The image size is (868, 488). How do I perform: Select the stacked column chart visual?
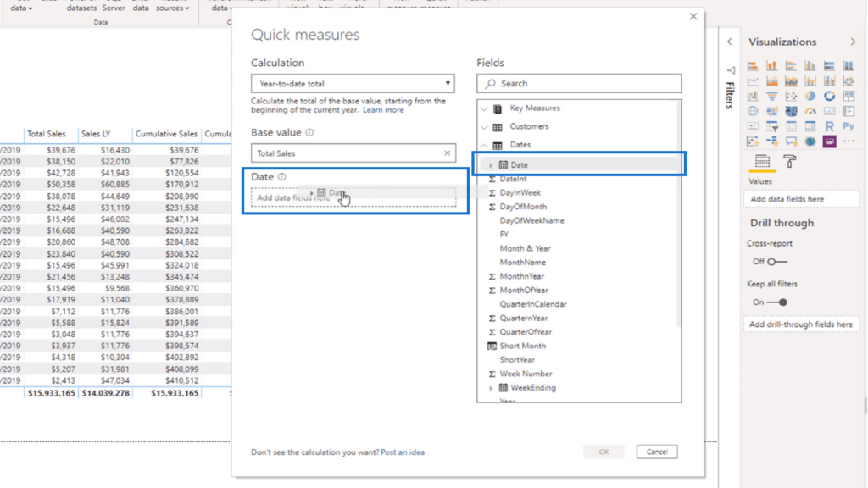click(x=771, y=66)
